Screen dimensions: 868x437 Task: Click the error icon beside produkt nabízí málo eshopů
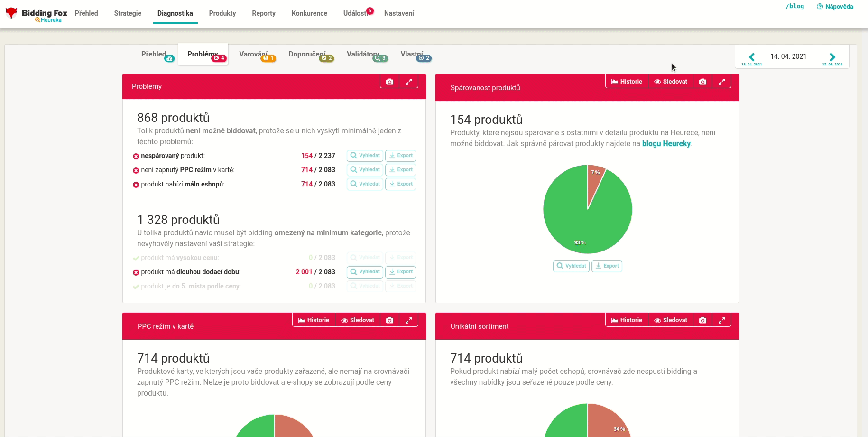click(136, 185)
